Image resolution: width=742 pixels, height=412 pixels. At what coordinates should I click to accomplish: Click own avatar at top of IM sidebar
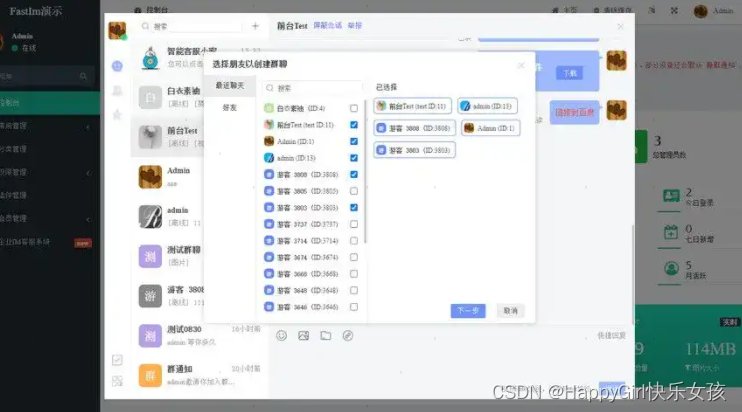(117, 30)
